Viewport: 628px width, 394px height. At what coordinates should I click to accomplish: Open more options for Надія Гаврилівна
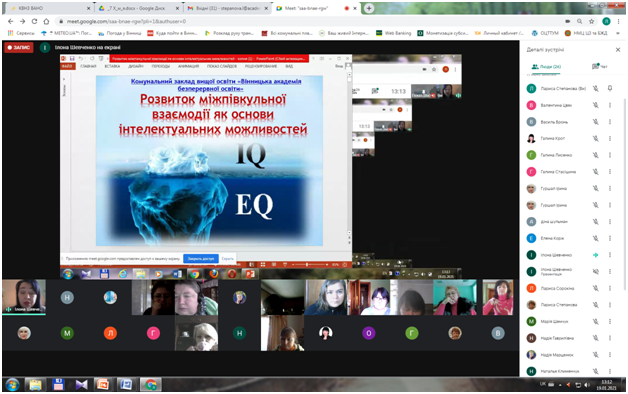pos(610,338)
